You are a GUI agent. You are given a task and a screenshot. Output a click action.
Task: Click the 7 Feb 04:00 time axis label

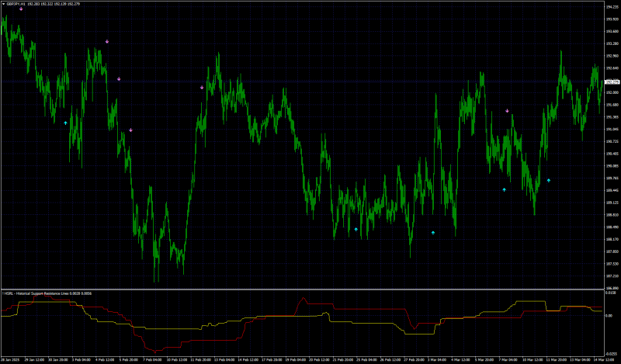[x=152, y=360]
